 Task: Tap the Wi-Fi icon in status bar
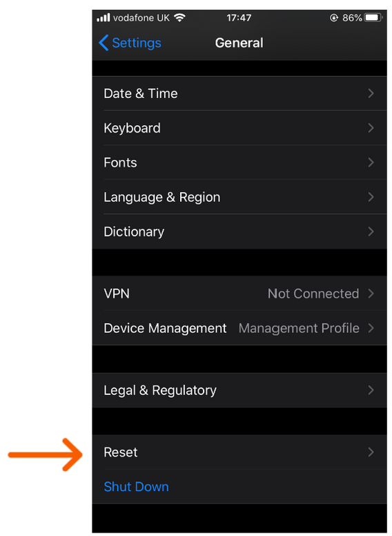coord(179,17)
